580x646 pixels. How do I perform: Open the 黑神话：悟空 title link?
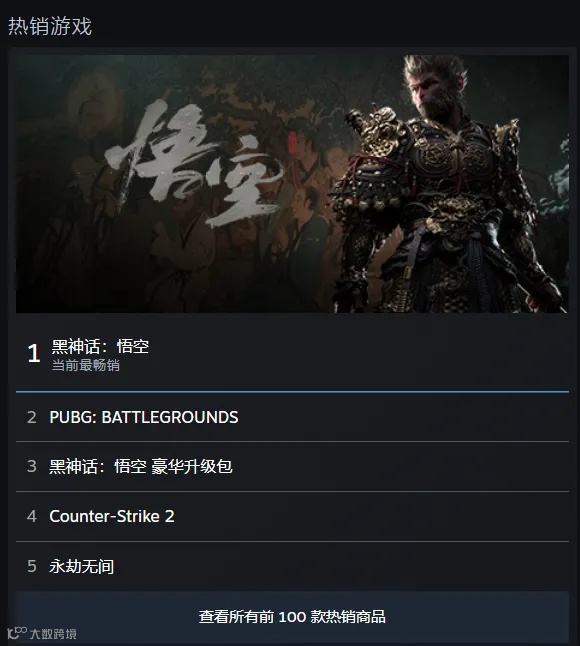(x=100, y=346)
